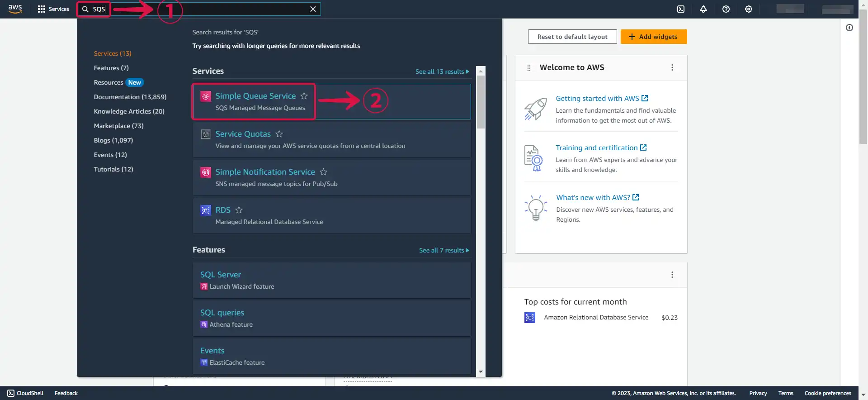Click the rocket Getting started icon
Screen dimensions: 868x400
click(x=536, y=109)
